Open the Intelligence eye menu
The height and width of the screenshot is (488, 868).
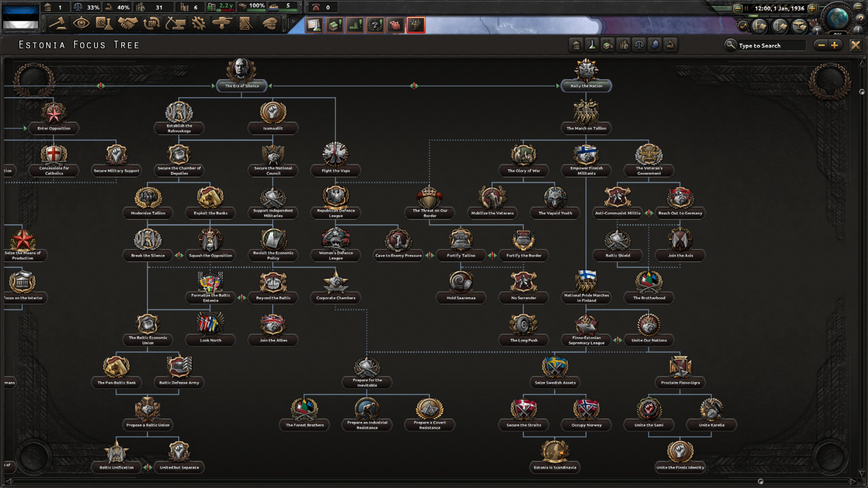81,24
